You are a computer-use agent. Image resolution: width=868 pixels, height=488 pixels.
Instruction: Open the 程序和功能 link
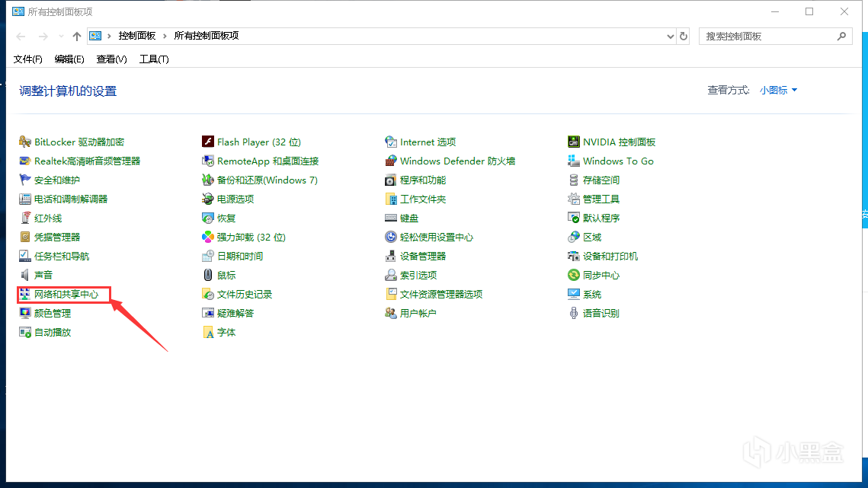tap(423, 180)
